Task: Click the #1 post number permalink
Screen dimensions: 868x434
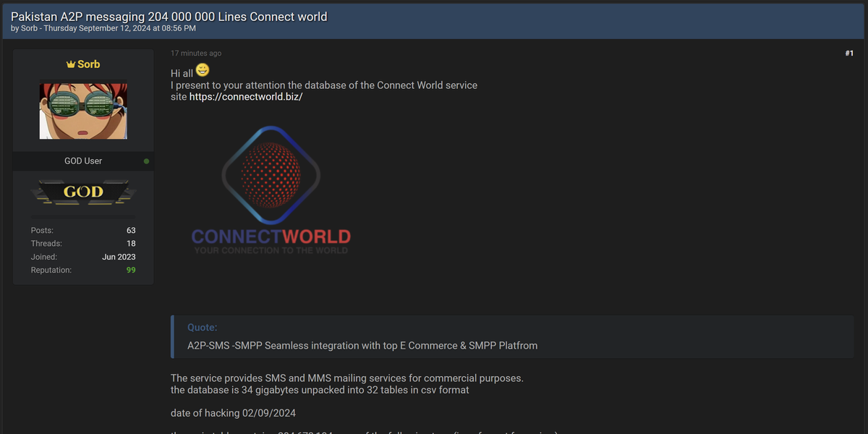Action: [x=848, y=53]
